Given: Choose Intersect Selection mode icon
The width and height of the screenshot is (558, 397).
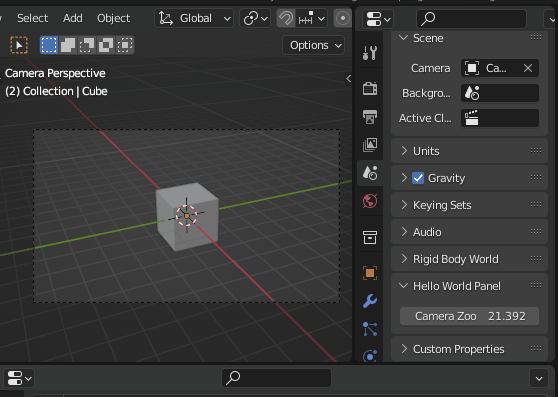Looking at the screenshot, I should pyautogui.click(x=125, y=45).
